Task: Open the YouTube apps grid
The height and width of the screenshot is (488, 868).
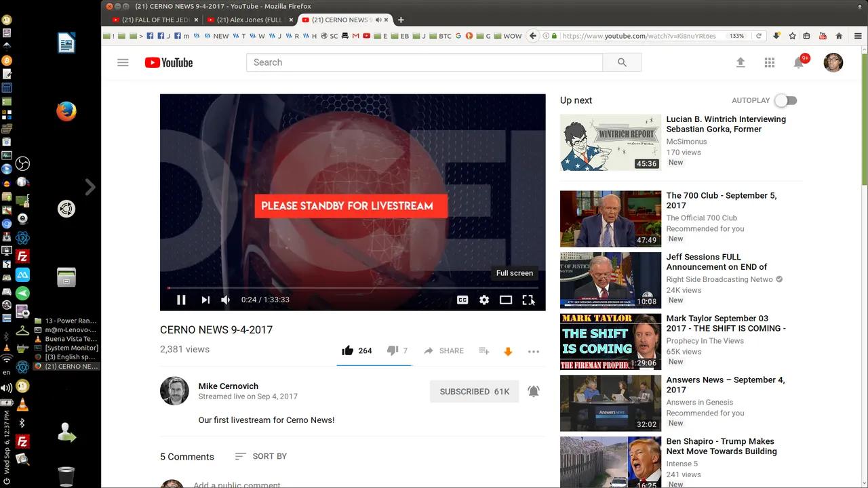Action: tap(770, 62)
